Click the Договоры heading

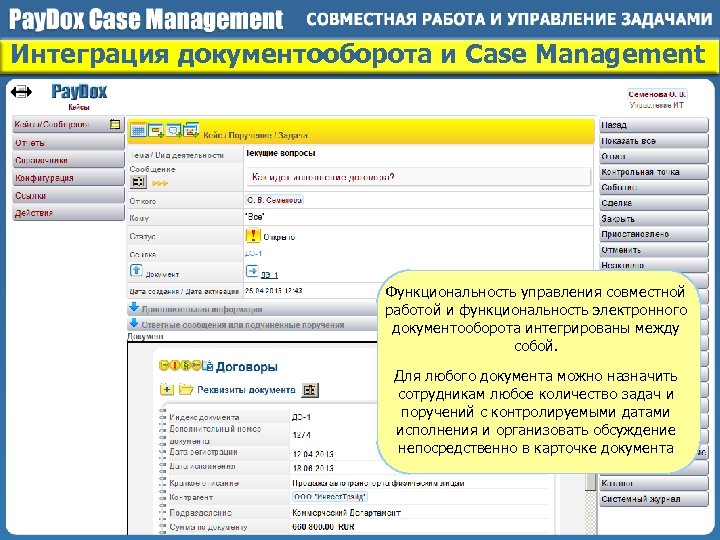click(x=247, y=366)
